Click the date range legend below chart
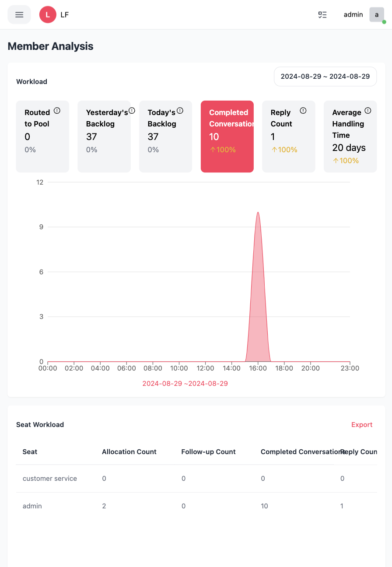Viewport: 392px width, 567px height. pyautogui.click(x=185, y=384)
